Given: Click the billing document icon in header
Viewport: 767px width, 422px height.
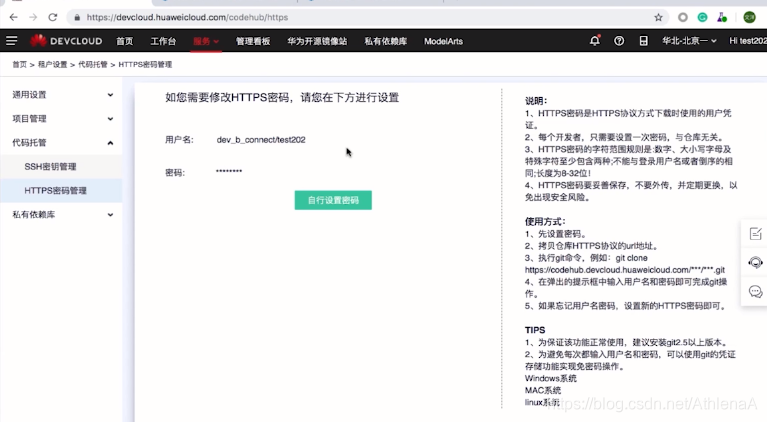Looking at the screenshot, I should point(643,41).
